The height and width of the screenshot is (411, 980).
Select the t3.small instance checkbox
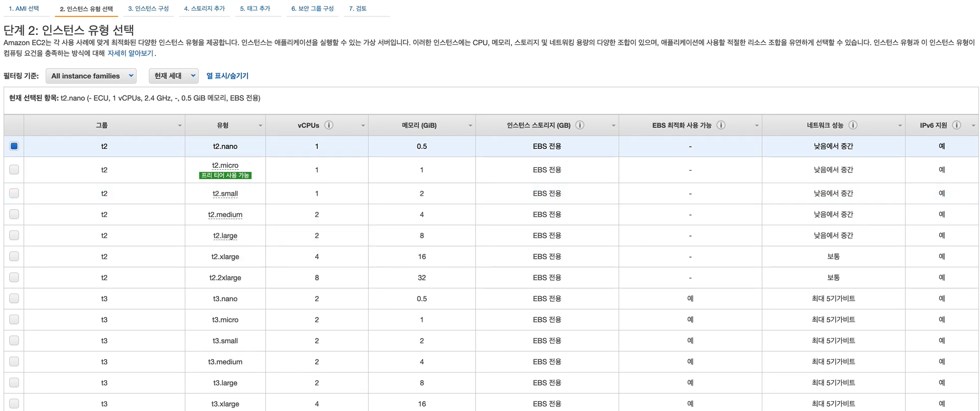click(x=14, y=341)
